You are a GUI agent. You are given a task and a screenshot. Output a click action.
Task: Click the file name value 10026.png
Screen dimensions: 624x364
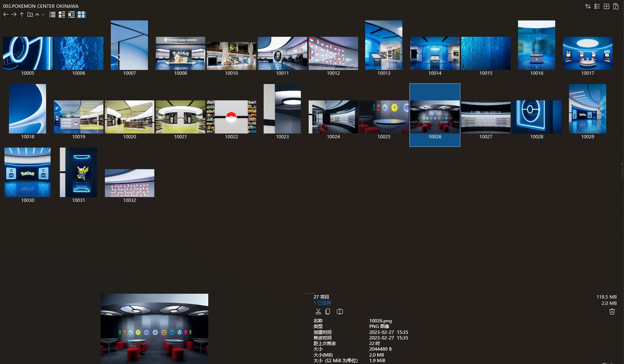(380, 320)
